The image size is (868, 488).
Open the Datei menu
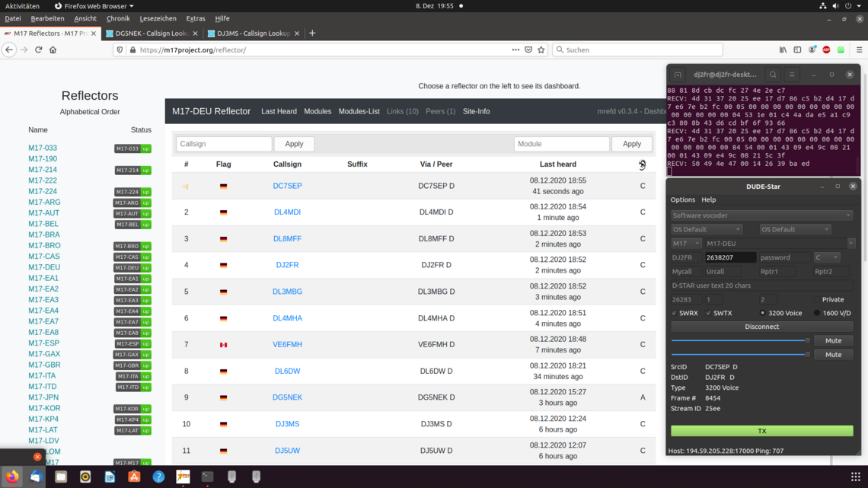point(13,18)
